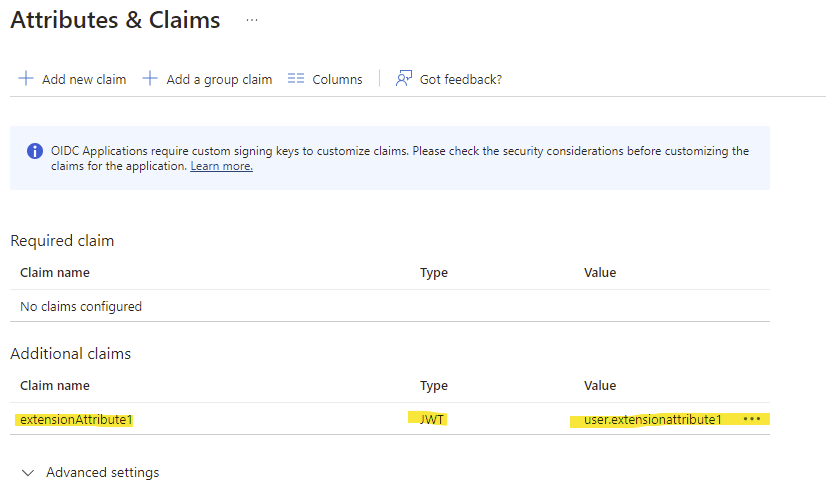Click the plus icon for Add a group claim
826x495 pixels.
click(150, 79)
